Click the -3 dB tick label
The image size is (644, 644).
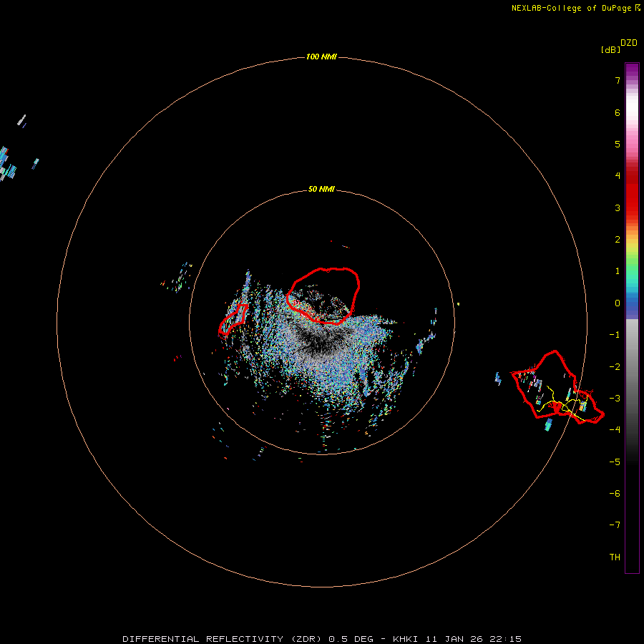[615, 399]
